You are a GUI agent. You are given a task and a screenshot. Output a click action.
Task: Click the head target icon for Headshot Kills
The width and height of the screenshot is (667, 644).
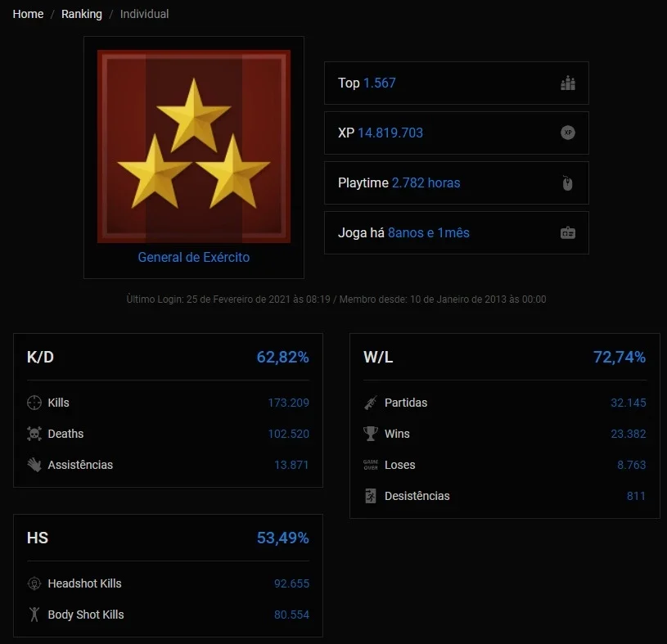pyautogui.click(x=34, y=583)
